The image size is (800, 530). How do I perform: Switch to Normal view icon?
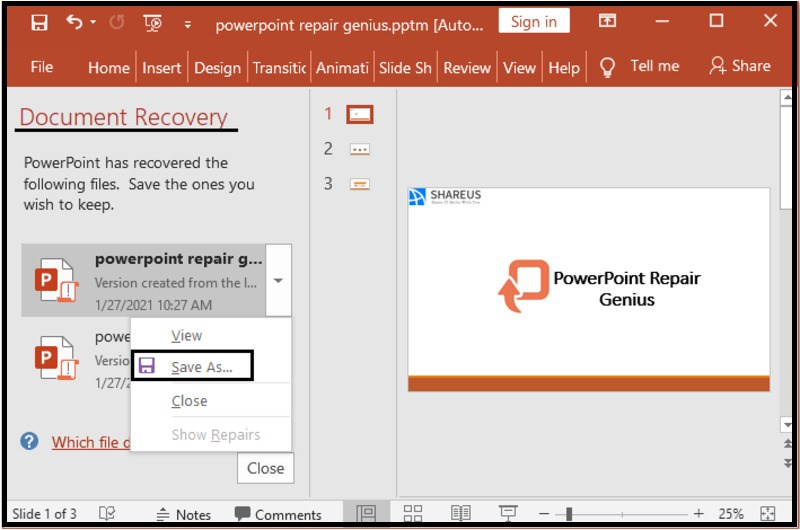pyautogui.click(x=366, y=513)
